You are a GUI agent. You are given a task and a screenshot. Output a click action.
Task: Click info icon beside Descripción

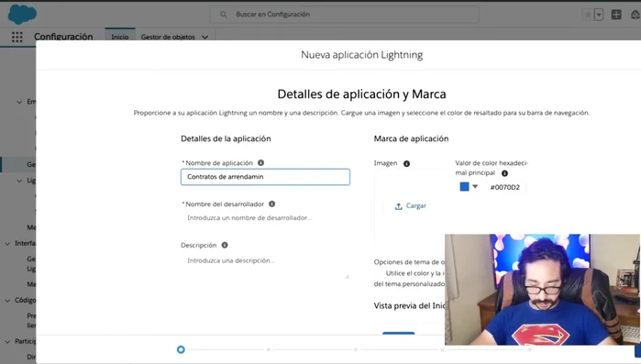(225, 245)
